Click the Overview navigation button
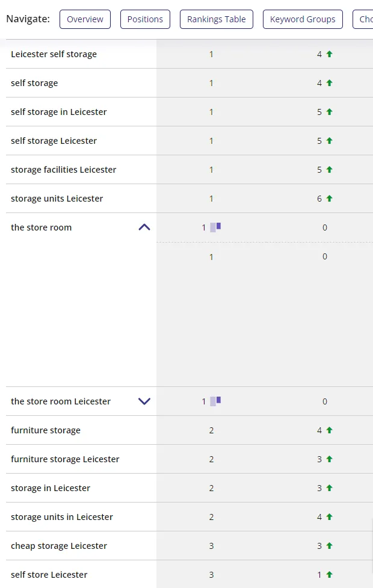 tap(85, 19)
